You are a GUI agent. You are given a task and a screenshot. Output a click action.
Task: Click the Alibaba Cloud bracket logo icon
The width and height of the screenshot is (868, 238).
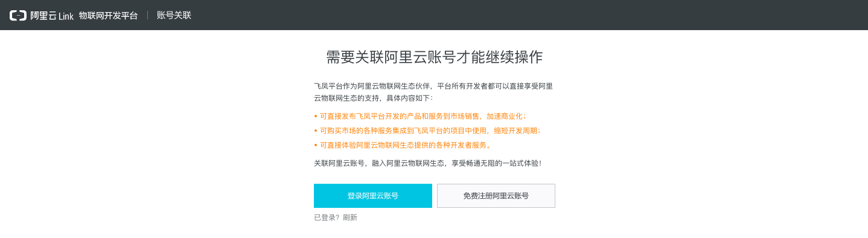18,16
